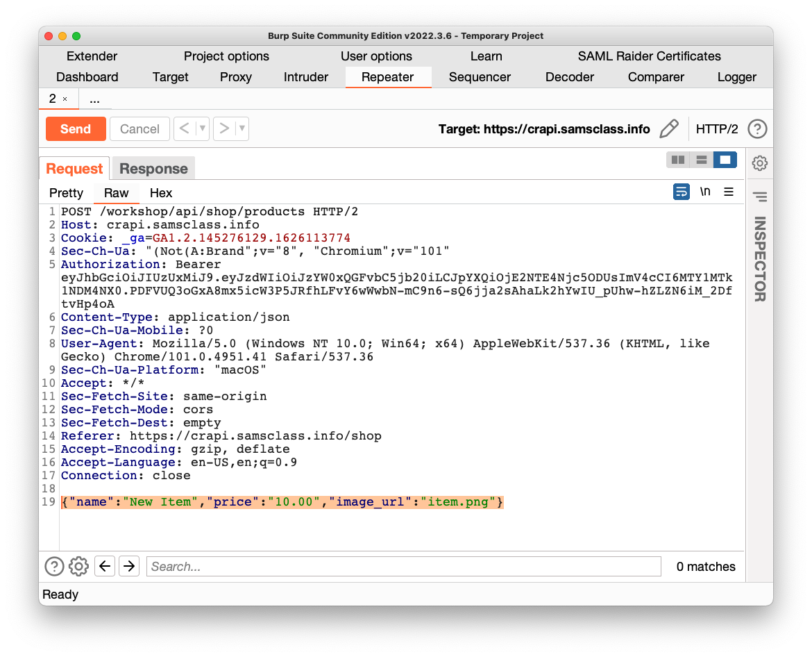The height and width of the screenshot is (657, 812).
Task: Open the Sequencer tab
Action: 480,77
